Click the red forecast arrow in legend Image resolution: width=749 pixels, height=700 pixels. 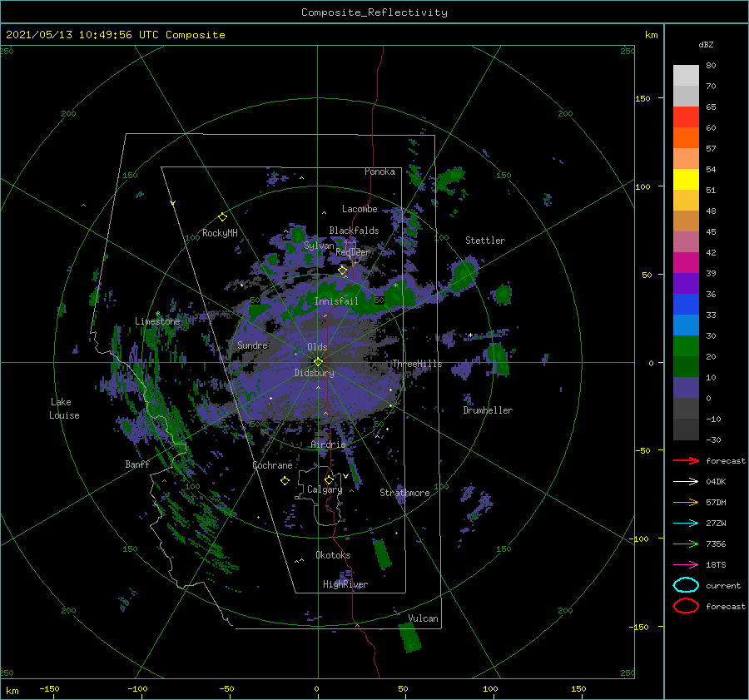686,460
